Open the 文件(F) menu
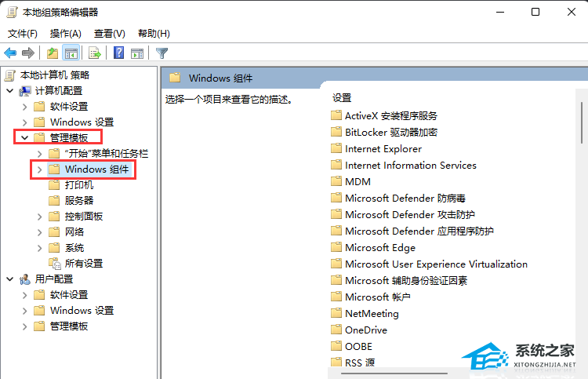 (23, 34)
